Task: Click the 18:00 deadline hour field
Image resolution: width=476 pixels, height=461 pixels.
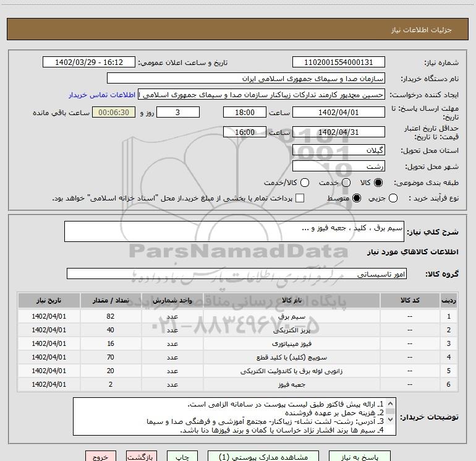Action: pyautogui.click(x=245, y=113)
